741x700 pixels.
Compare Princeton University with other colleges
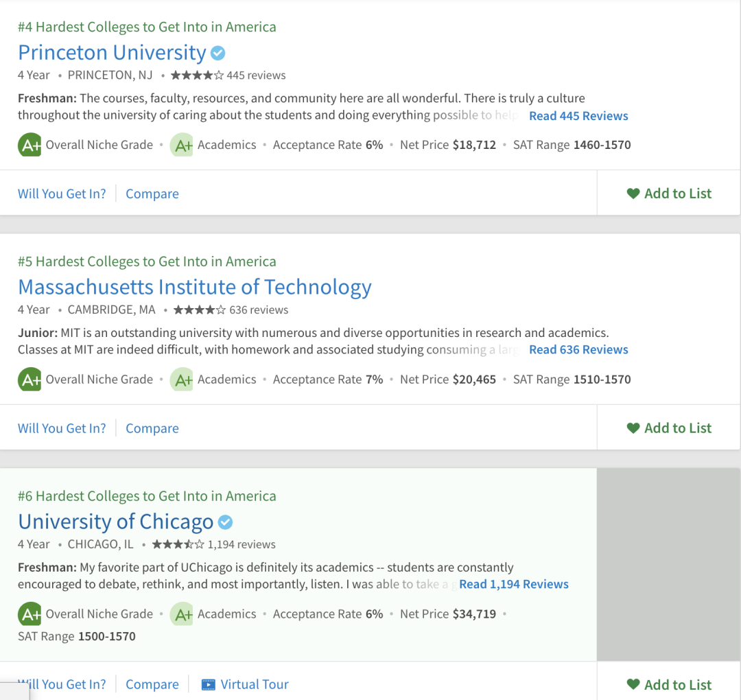click(152, 194)
